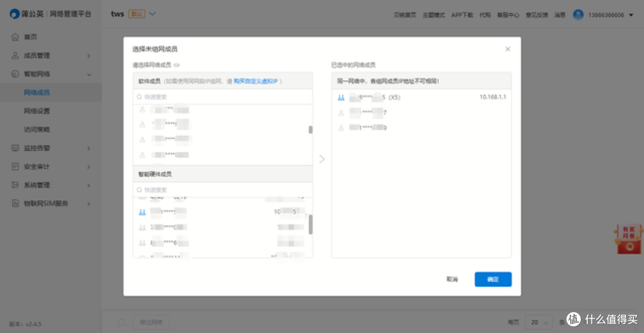Click the move-right arrow between lists
This screenshot has width=644, height=333.
coord(322,159)
